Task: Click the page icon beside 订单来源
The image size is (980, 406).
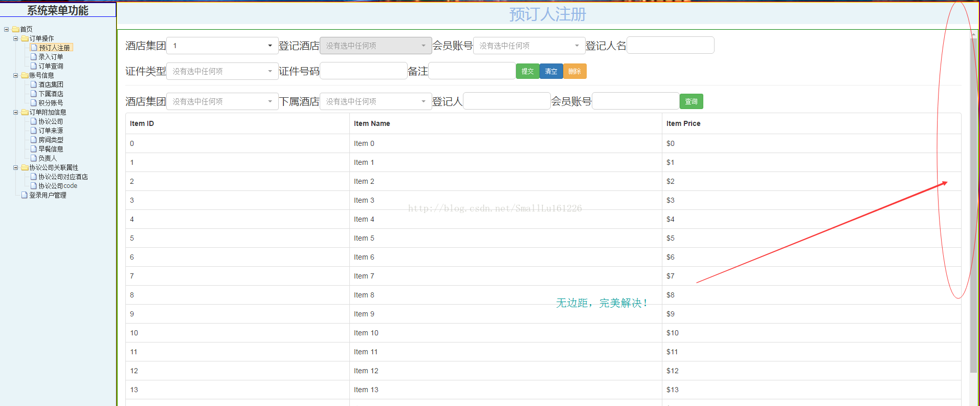Action: tap(34, 131)
